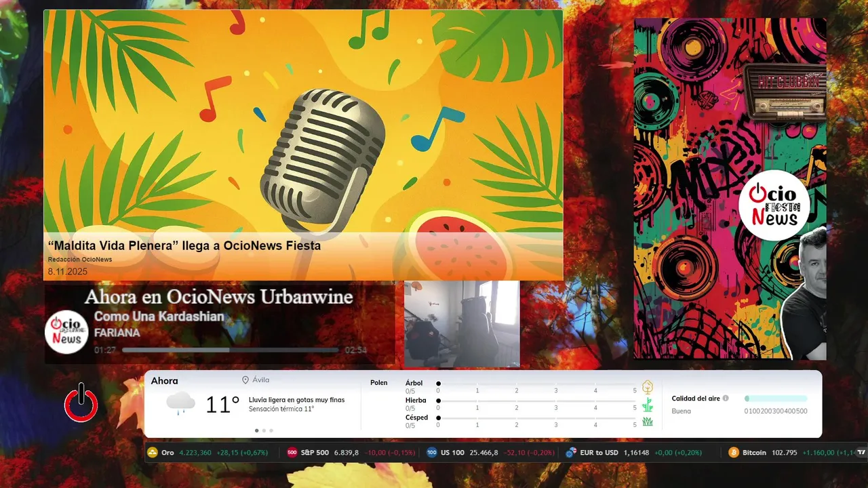Click the Césped pollen level slider
The height and width of the screenshot is (488, 868).
pos(537,418)
